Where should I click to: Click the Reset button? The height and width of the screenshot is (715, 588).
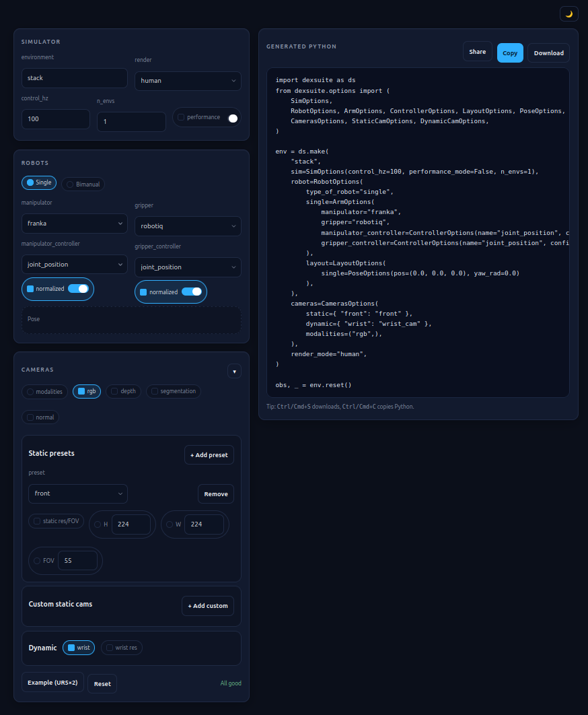point(102,684)
